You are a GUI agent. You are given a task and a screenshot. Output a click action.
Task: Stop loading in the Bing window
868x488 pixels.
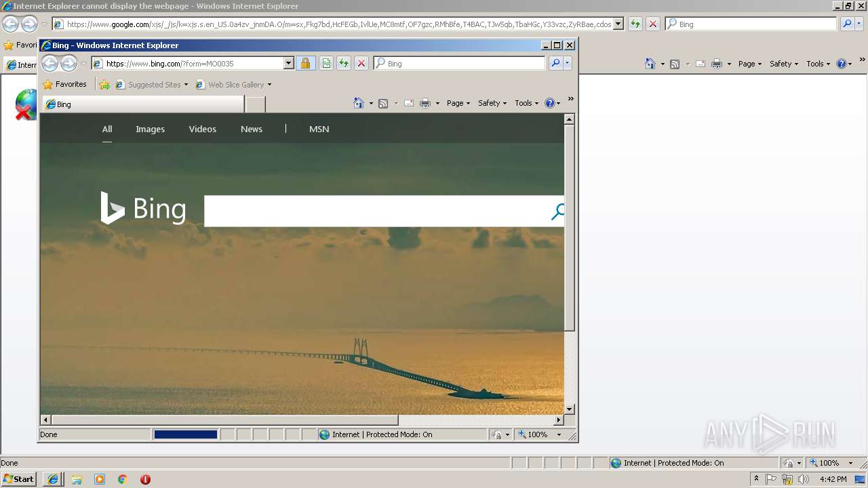coord(361,63)
